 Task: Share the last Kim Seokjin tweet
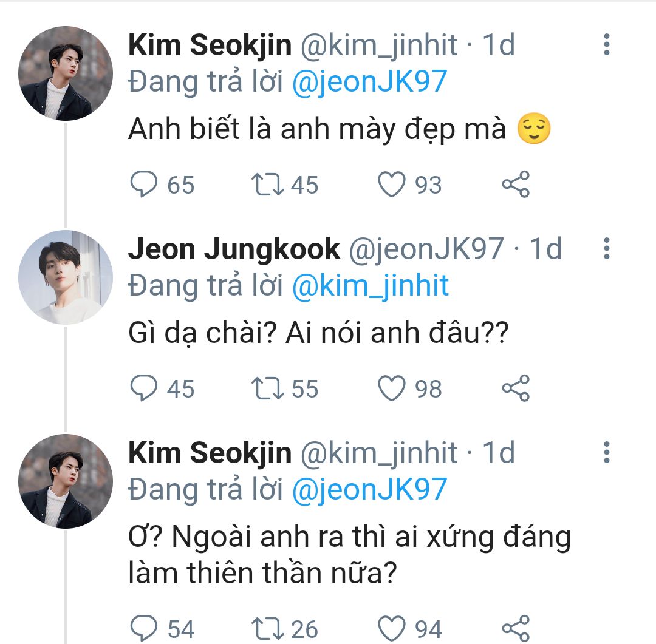pos(516,629)
